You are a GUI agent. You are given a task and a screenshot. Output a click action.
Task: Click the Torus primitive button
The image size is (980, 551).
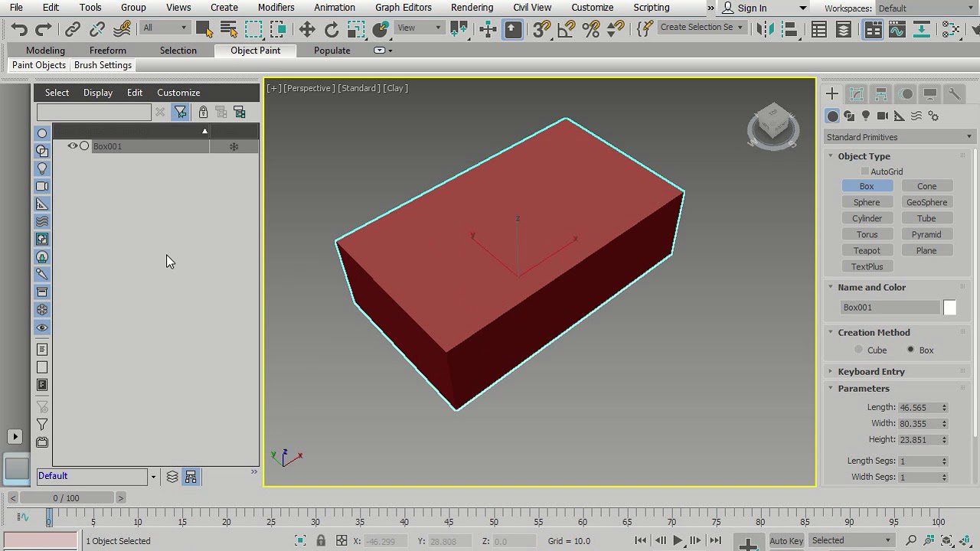[867, 234]
